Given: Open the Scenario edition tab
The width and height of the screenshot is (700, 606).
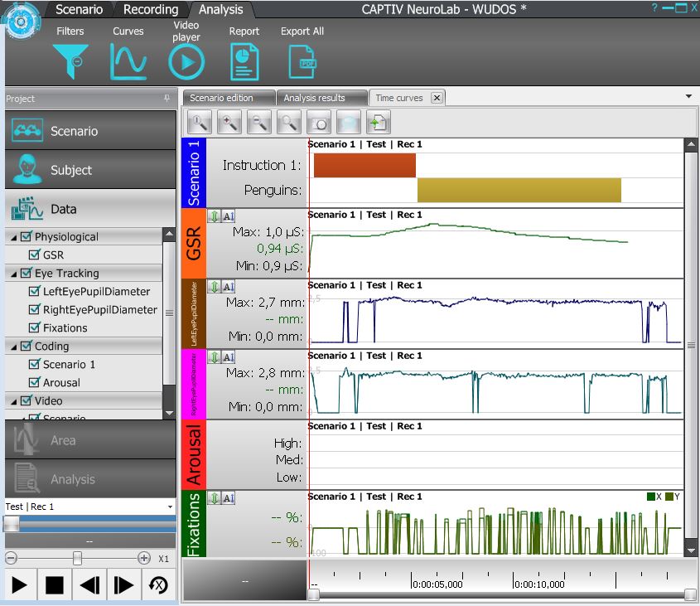Looking at the screenshot, I should click(228, 98).
